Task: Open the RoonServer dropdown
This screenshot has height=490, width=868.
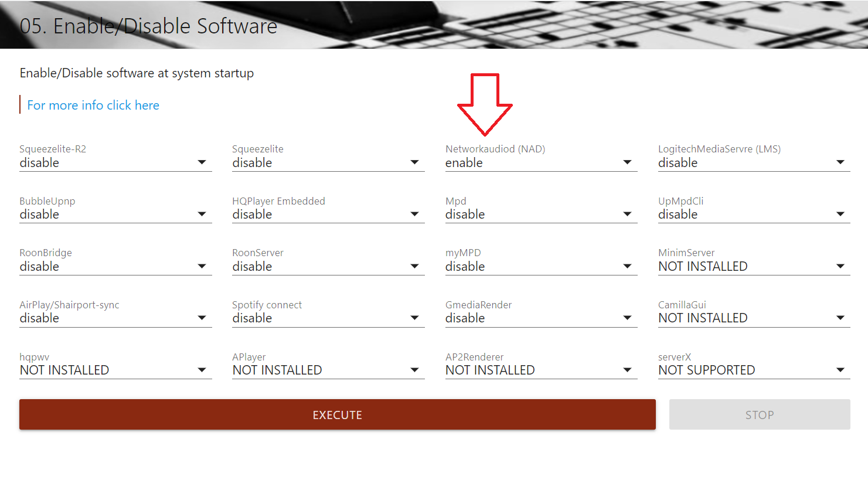Action: coord(328,267)
